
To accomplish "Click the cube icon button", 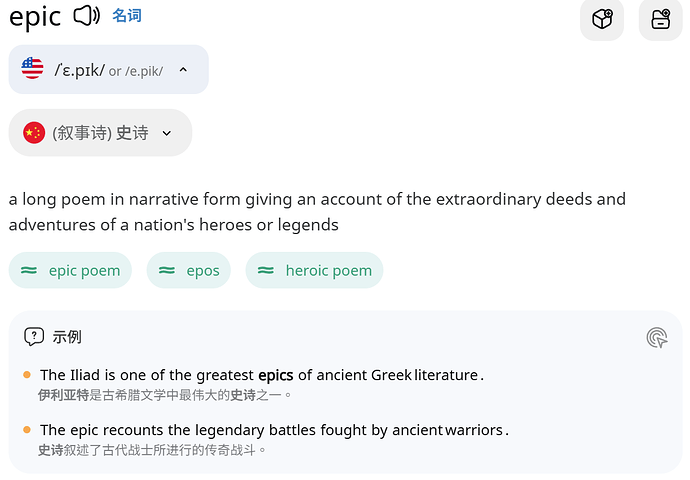I will tap(602, 19).
